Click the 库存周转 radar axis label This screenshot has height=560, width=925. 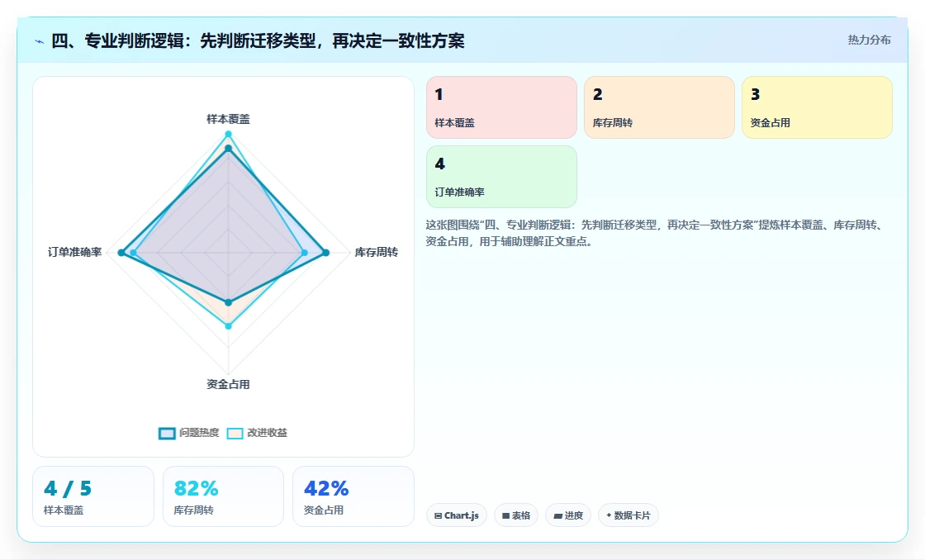coord(377,253)
